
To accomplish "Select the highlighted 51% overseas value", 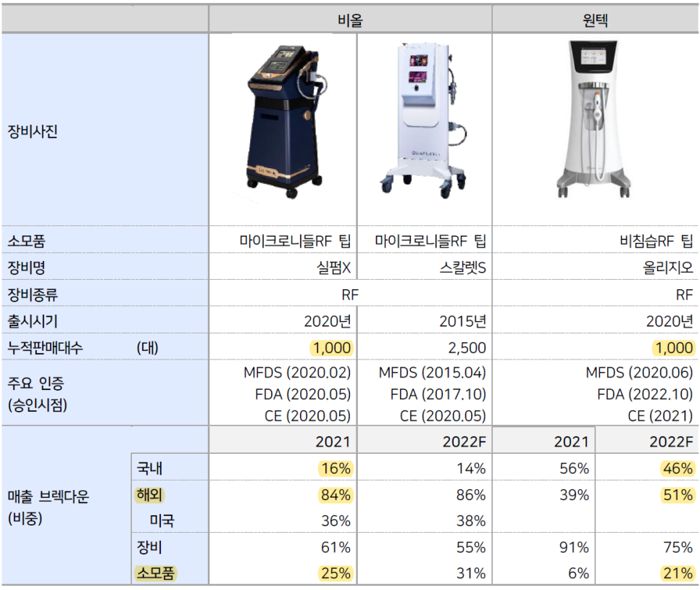I will [678, 495].
